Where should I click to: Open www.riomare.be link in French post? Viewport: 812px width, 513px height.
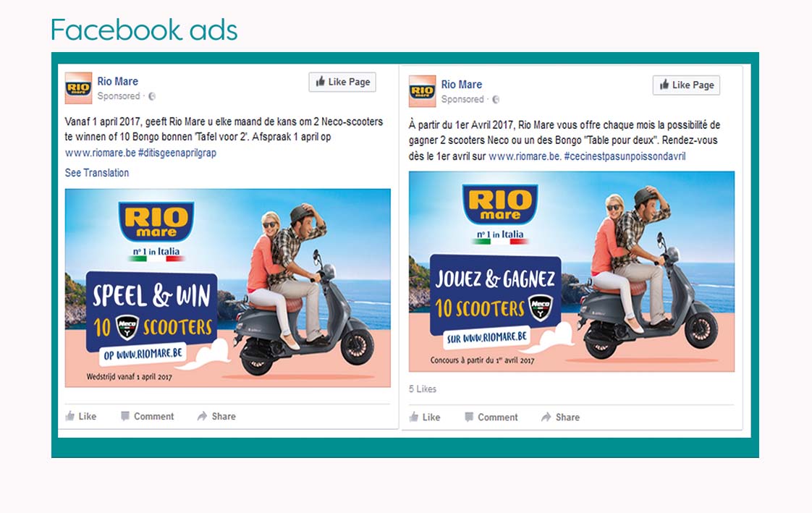coord(525,156)
